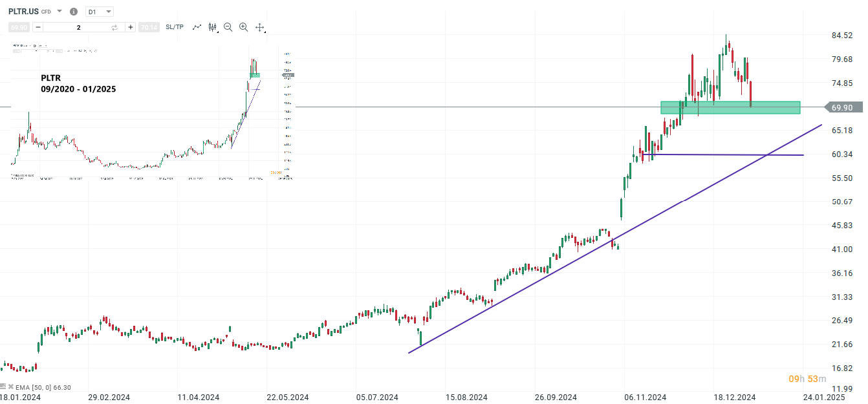Open the D1 timeframe dropdown
The image size is (868, 404).
98,12
